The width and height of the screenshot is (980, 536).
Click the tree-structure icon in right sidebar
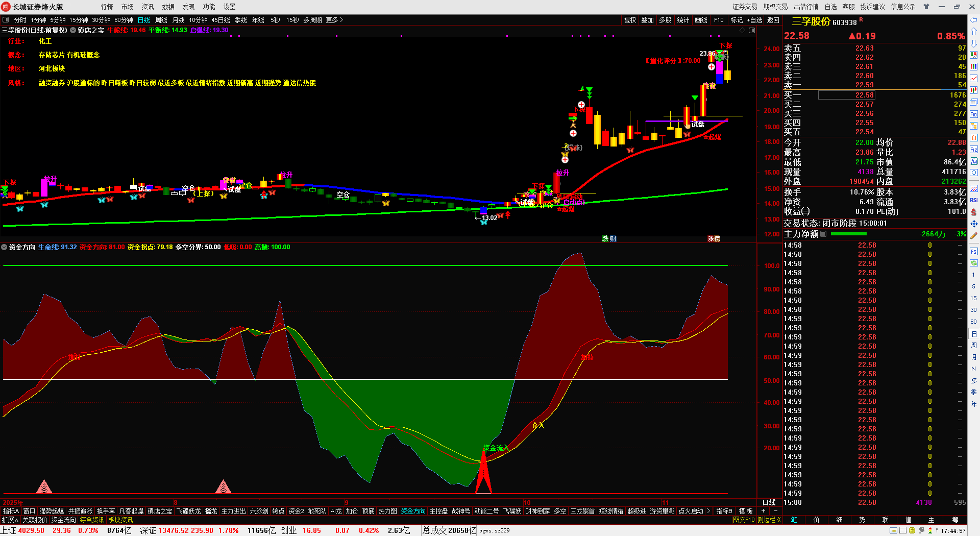[x=974, y=126]
